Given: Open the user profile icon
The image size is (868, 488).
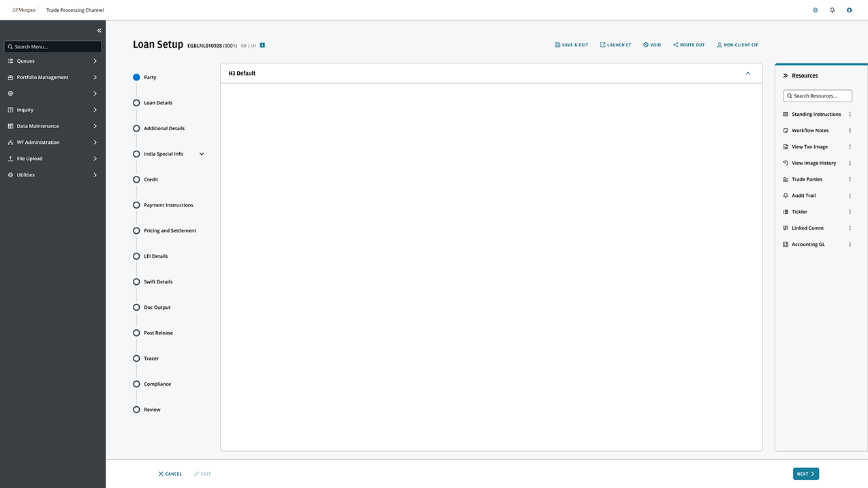Looking at the screenshot, I should pos(849,10).
